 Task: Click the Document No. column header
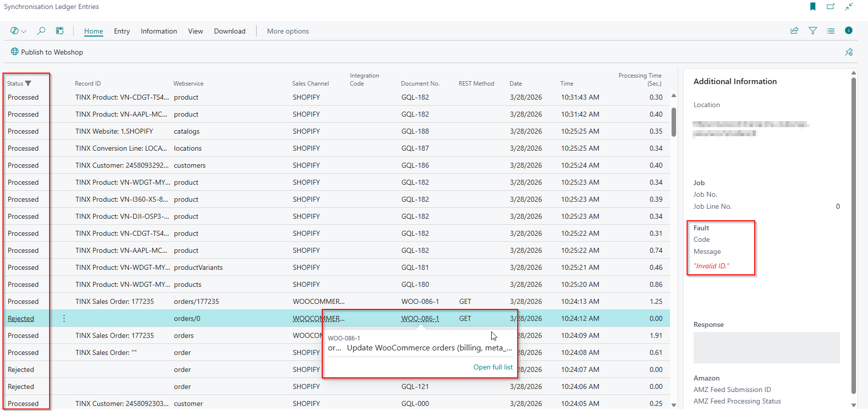420,84
